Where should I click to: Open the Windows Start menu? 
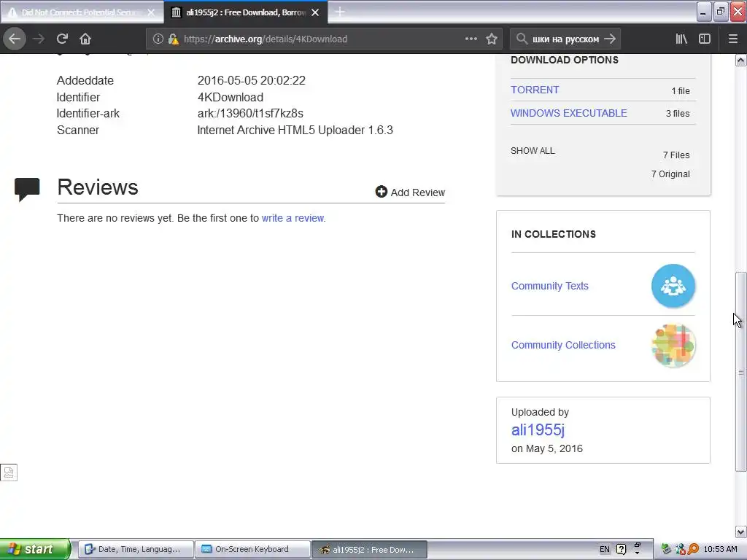point(35,549)
